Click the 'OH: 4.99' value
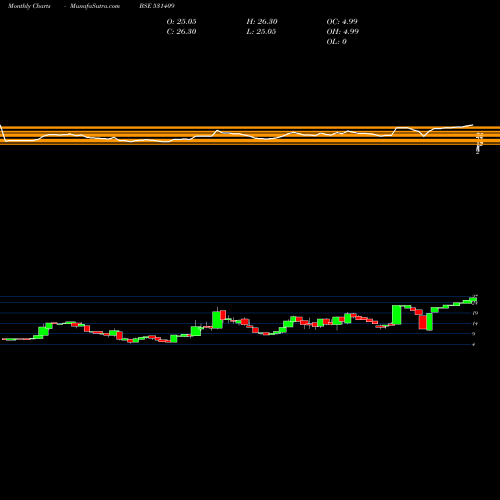 click(343, 32)
